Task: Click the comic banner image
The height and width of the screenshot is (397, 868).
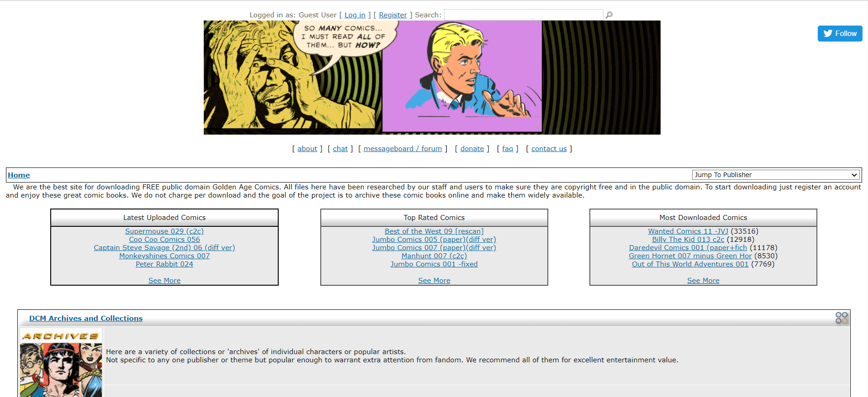Action: click(432, 78)
